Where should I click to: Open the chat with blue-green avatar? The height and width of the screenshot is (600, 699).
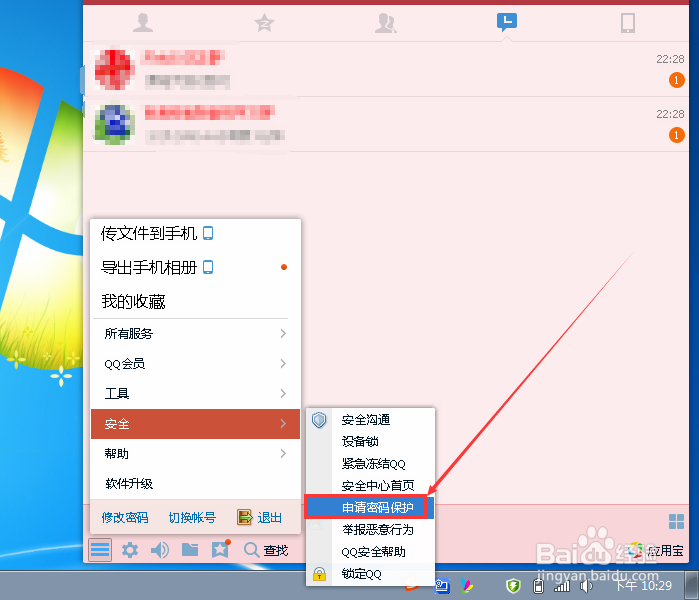[386, 124]
